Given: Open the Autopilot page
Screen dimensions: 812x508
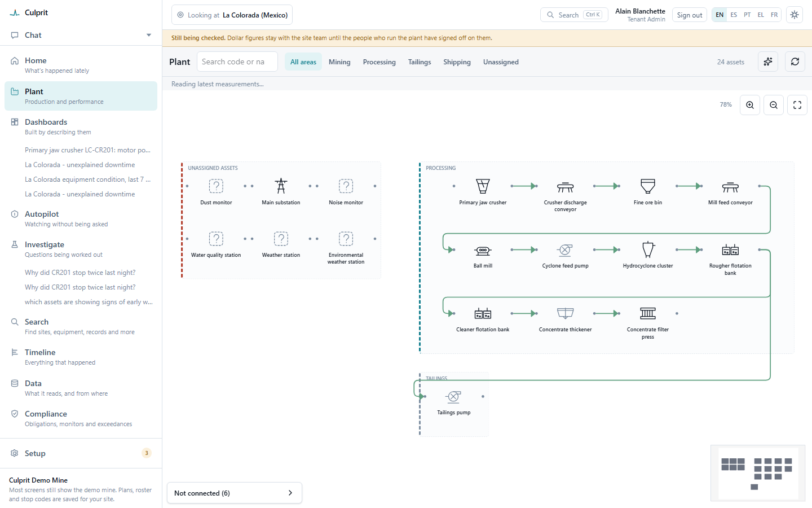Looking at the screenshot, I should 81,219.
